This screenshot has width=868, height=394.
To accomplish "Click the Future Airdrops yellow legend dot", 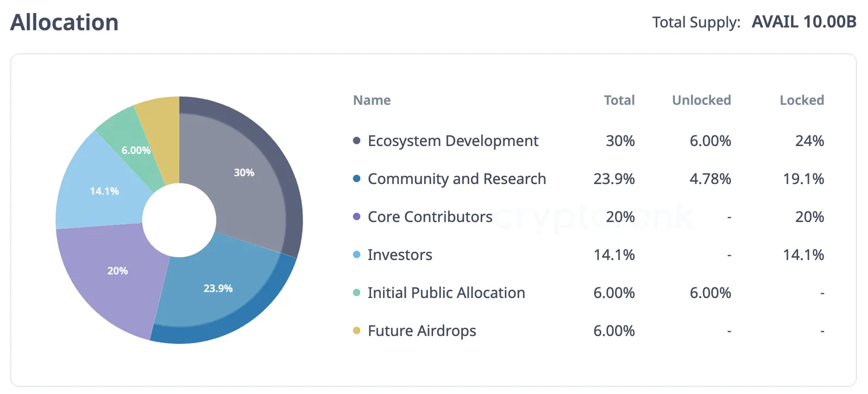I will [x=356, y=331].
